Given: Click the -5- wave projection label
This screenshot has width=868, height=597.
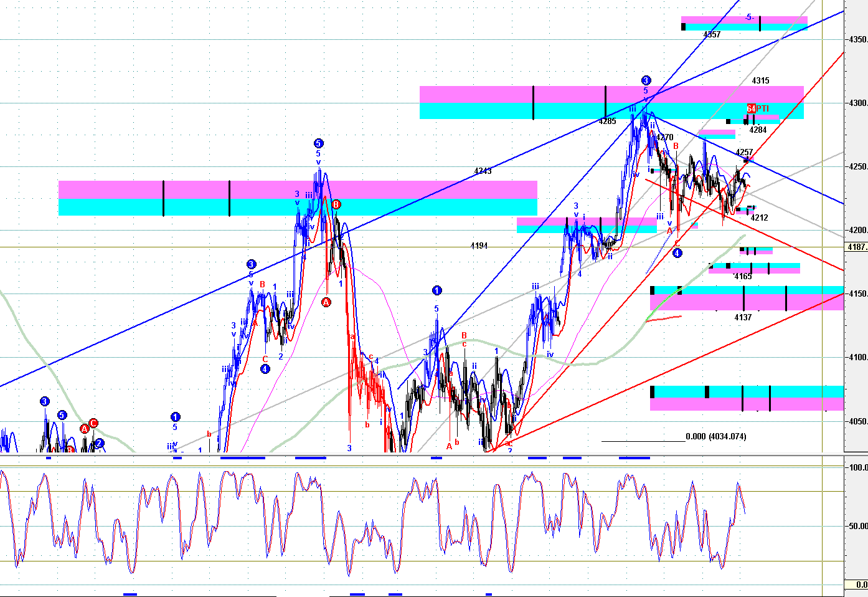Looking at the screenshot, I should tap(749, 17).
